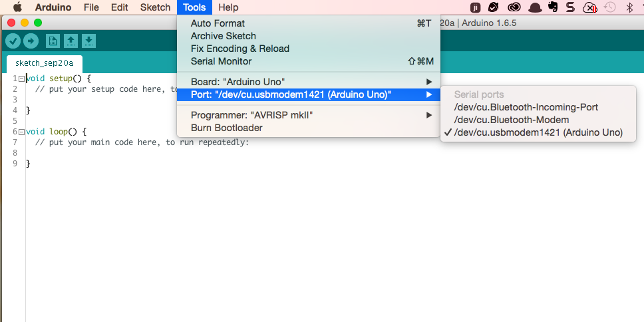This screenshot has width=644, height=322.
Task: Click the green zoom window button
Action: [38, 23]
